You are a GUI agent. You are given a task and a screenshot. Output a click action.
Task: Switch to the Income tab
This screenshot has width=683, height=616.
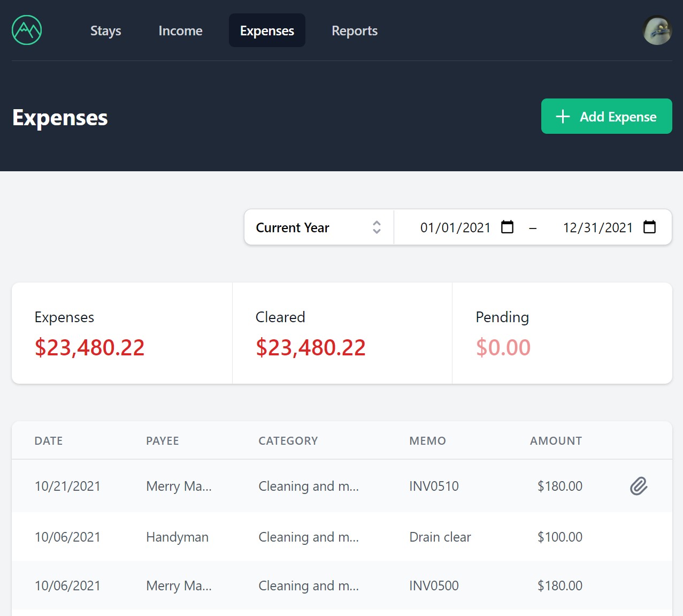(x=180, y=31)
